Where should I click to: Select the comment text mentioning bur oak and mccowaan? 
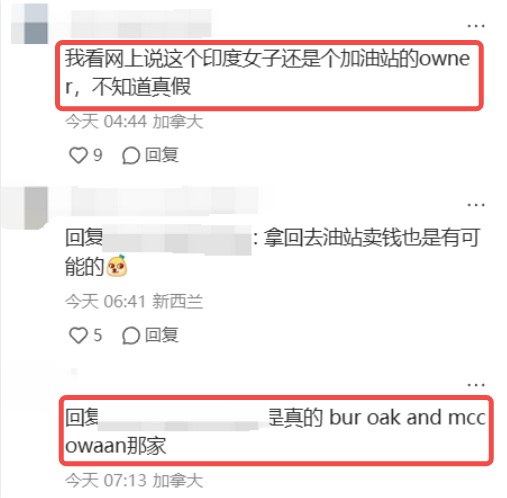coord(275,432)
